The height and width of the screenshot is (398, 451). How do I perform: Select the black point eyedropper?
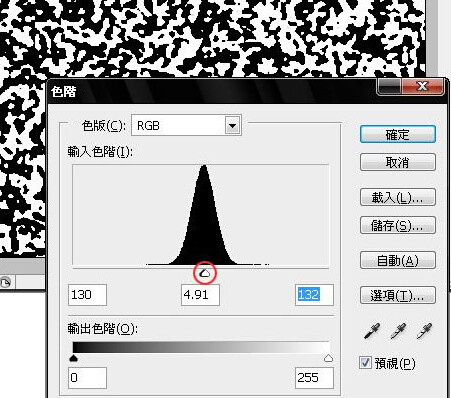point(372,331)
